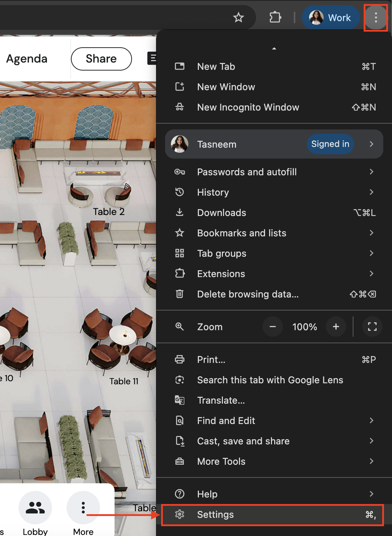Increase zoom with the plus button
The height and width of the screenshot is (536, 392).
[336, 327]
